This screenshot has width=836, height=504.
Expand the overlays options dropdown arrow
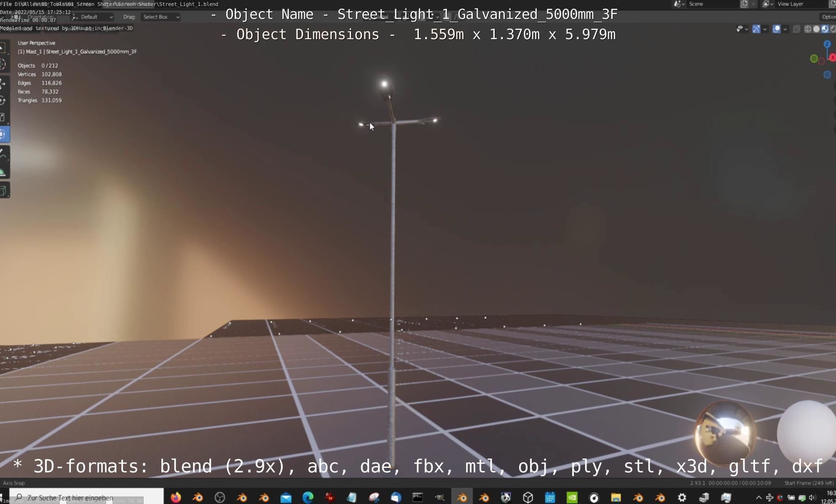(785, 29)
